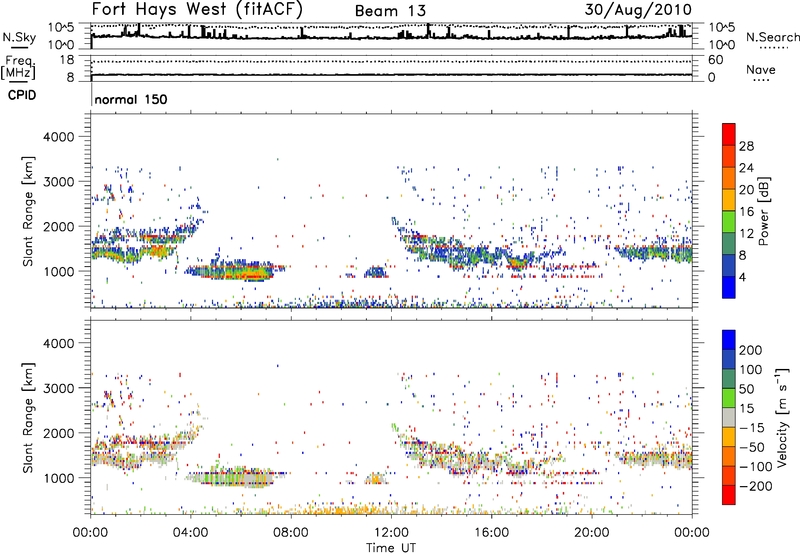Select the 'Time UT' axis title

[x=391, y=548]
